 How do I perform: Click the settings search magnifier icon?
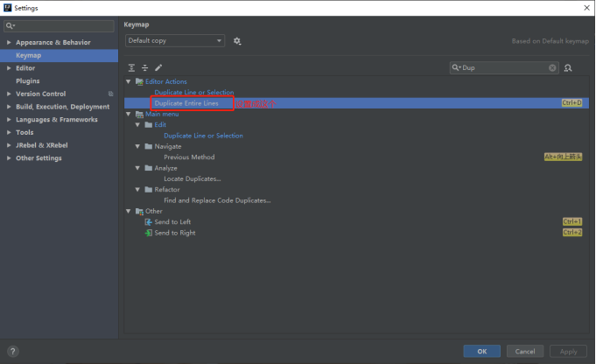[x=10, y=26]
